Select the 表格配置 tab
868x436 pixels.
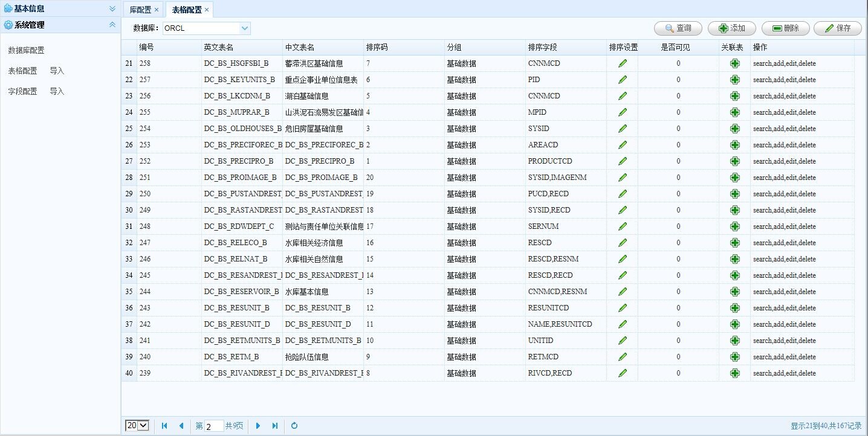(x=187, y=9)
